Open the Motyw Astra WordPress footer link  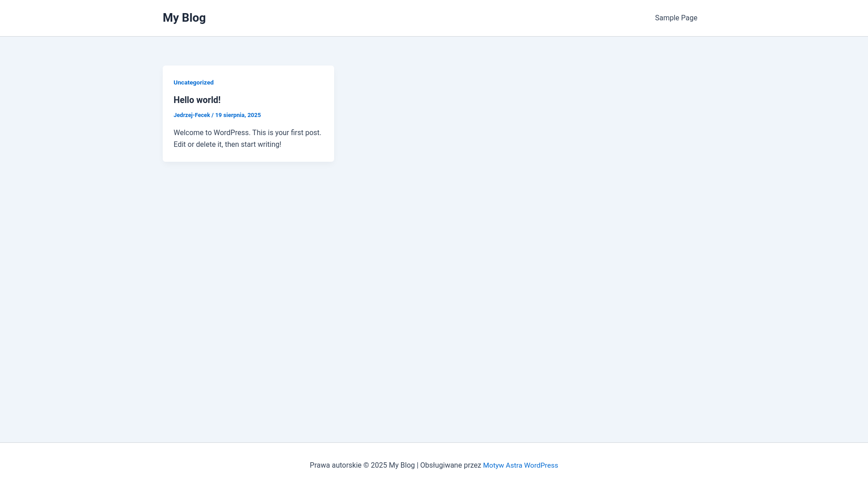[520, 465]
